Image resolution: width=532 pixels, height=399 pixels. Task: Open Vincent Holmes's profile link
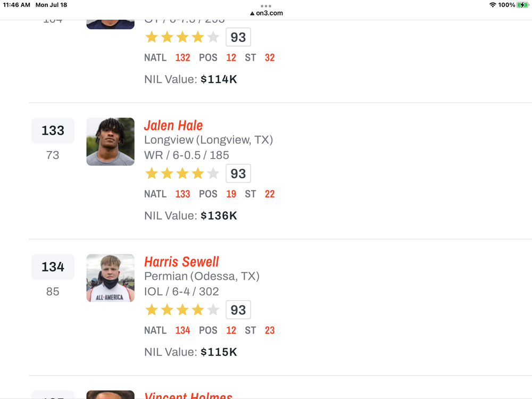[x=188, y=396]
